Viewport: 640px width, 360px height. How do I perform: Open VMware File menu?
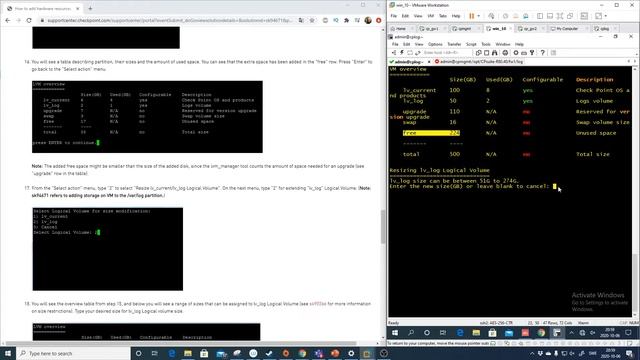(x=393, y=16)
